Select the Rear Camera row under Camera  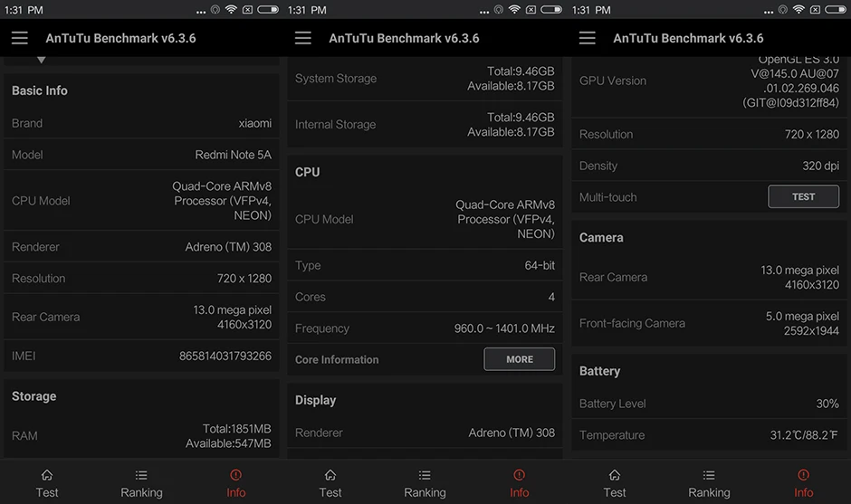click(x=709, y=277)
